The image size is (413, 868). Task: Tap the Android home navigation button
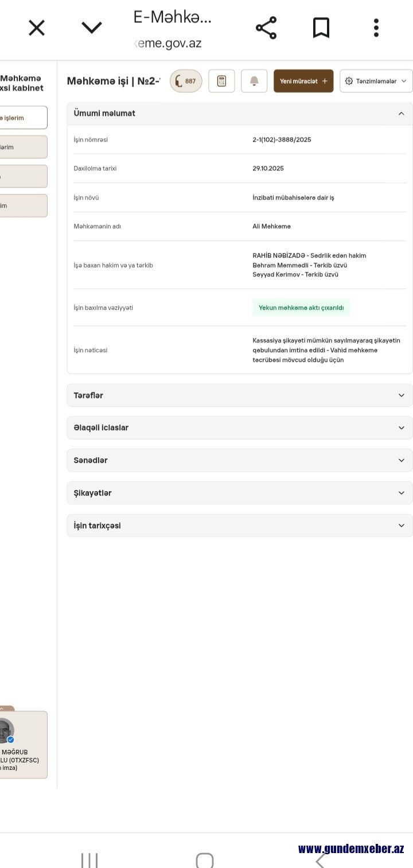pos(205,861)
